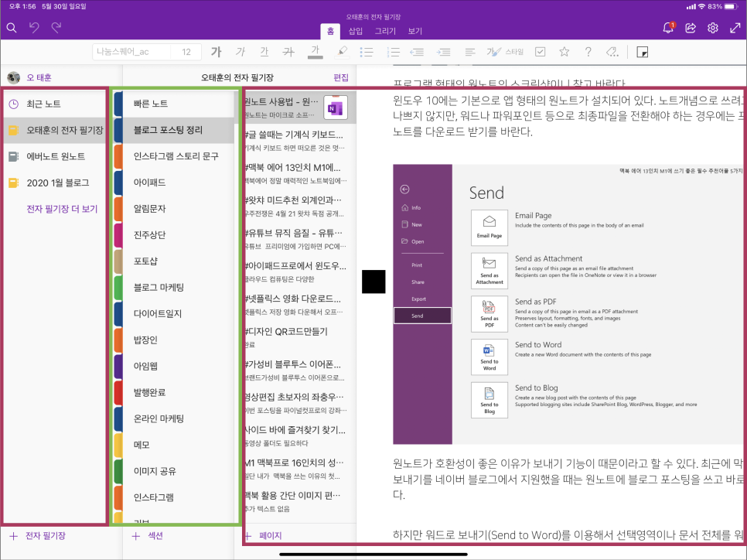
Task: Open the 발행완료 section
Action: 174,392
